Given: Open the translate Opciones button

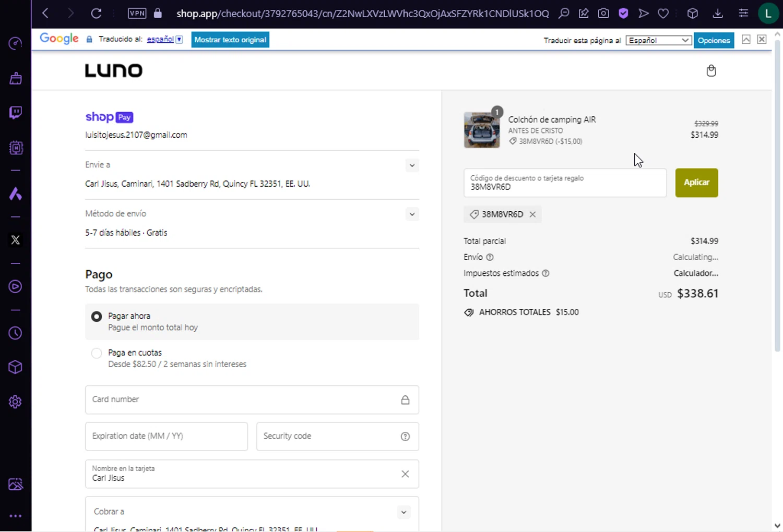Looking at the screenshot, I should pyautogui.click(x=714, y=40).
